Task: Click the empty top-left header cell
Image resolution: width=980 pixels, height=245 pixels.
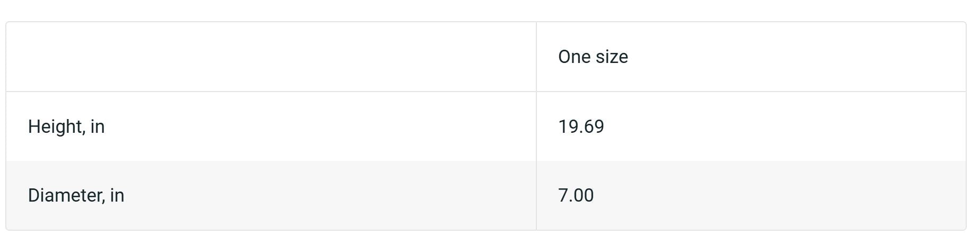Action: click(270, 57)
